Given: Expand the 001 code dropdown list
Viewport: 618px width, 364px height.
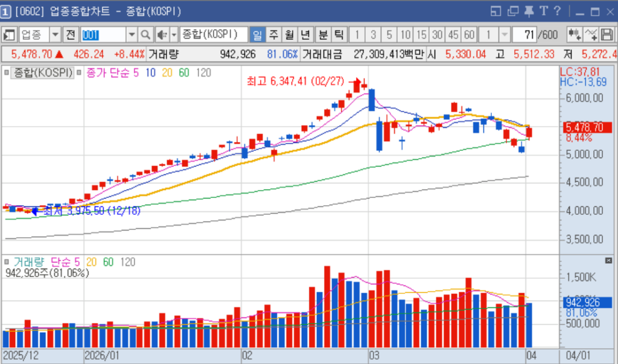Looking at the screenshot, I should pyautogui.click(x=132, y=34).
